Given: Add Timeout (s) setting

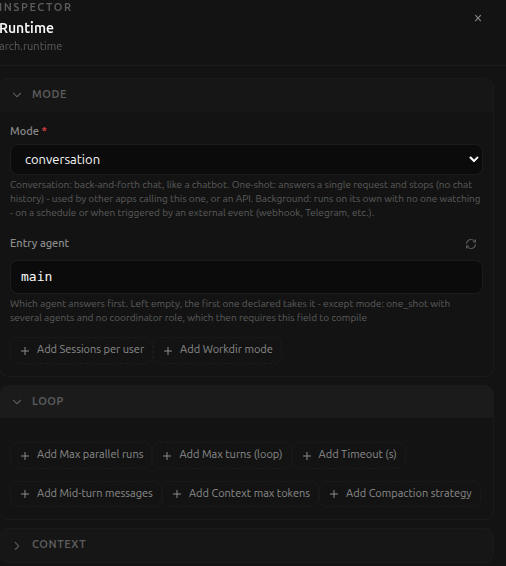Looking at the screenshot, I should click(349, 455).
